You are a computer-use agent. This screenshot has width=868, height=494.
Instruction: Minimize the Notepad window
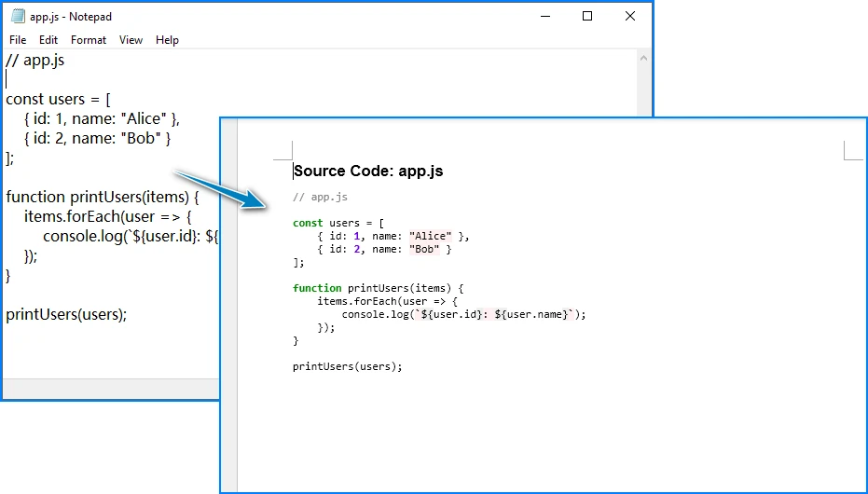click(x=545, y=17)
